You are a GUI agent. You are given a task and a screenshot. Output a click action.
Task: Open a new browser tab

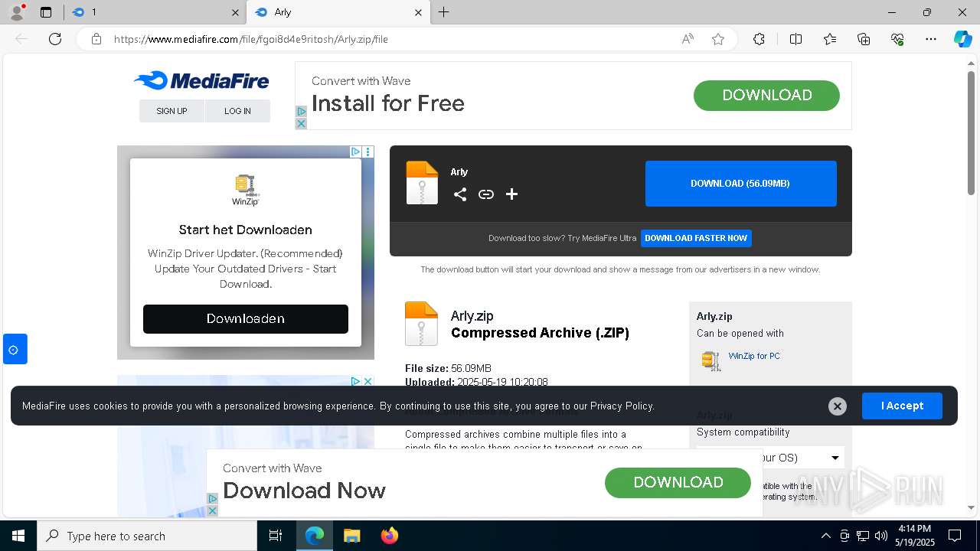coord(443,12)
